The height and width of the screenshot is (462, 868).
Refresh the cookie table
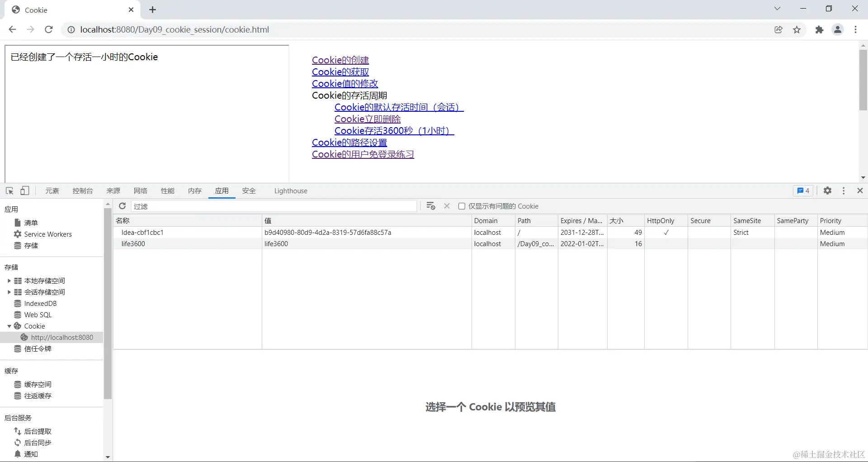[122, 206]
